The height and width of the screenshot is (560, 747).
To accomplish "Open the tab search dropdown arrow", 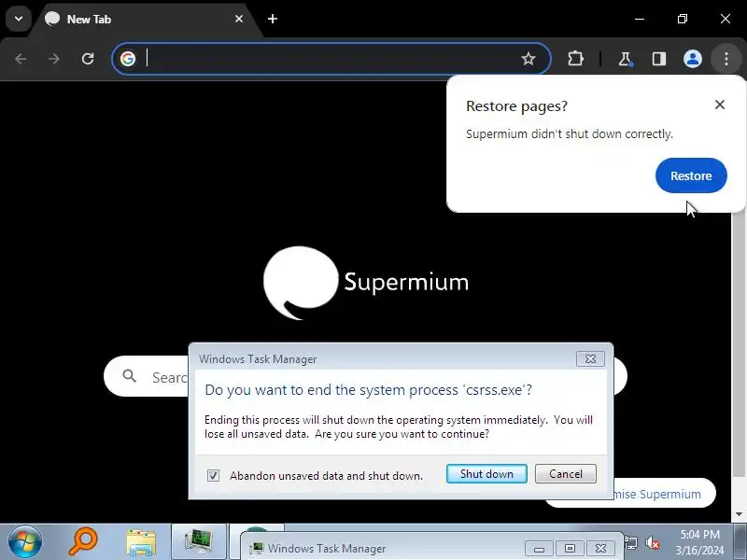I will 19,19.
